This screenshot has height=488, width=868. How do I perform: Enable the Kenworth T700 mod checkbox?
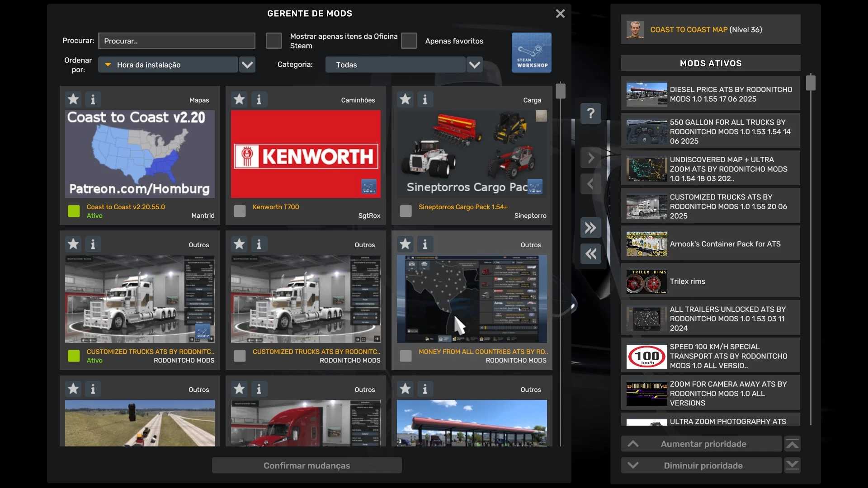pos(240,211)
